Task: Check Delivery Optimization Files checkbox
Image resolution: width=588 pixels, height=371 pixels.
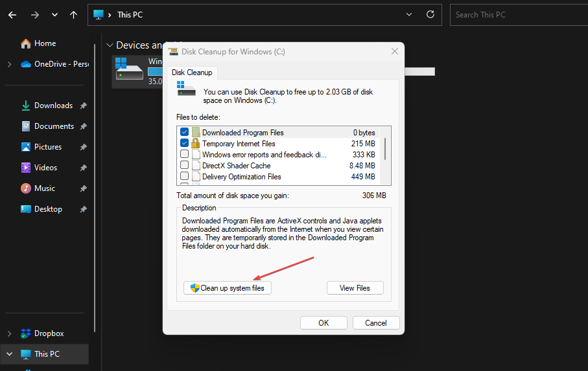Action: point(185,177)
